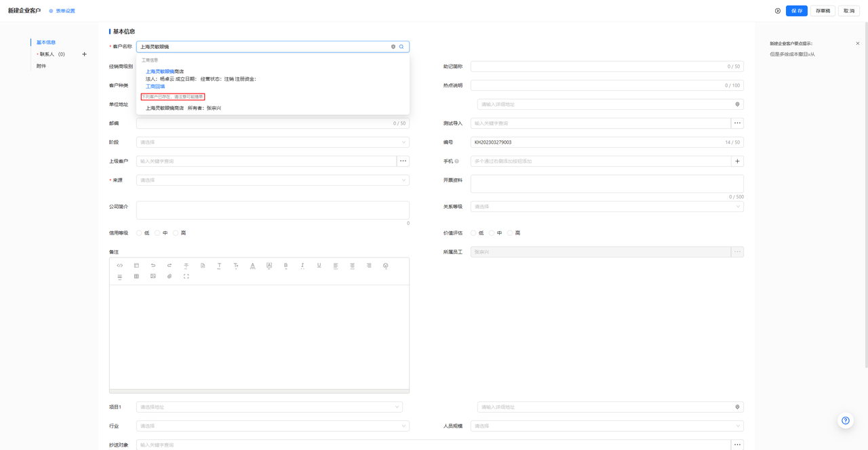Viewport: 868px width, 450px height.
Task: Insert an emoji in the 备注 editor
Action: coord(385,266)
